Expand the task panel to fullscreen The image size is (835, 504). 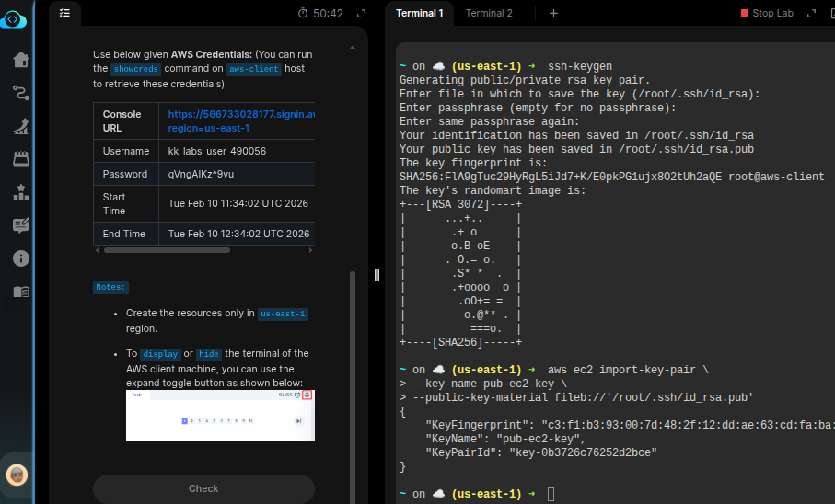click(361, 14)
